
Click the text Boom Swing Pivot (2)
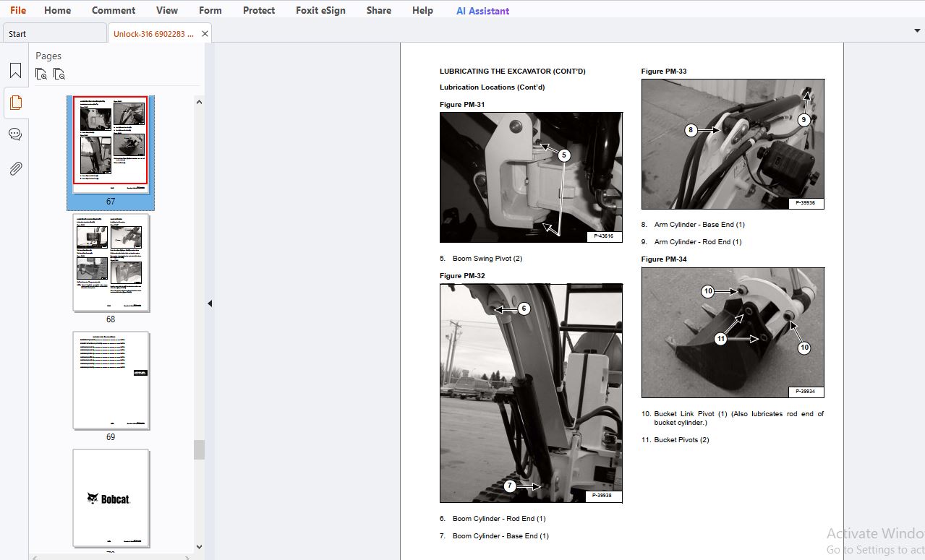(487, 259)
